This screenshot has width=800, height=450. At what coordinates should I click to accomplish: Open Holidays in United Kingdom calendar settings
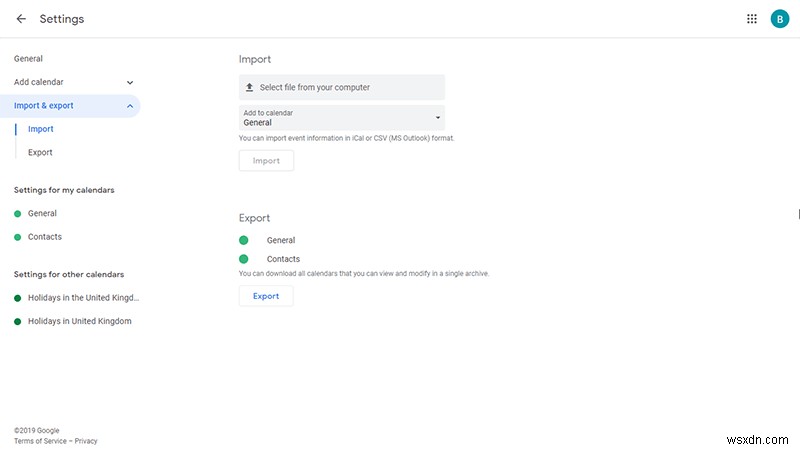[79, 321]
